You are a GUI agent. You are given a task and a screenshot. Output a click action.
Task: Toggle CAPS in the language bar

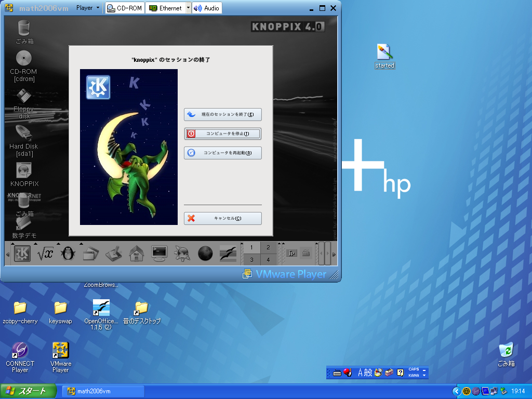pos(414,369)
